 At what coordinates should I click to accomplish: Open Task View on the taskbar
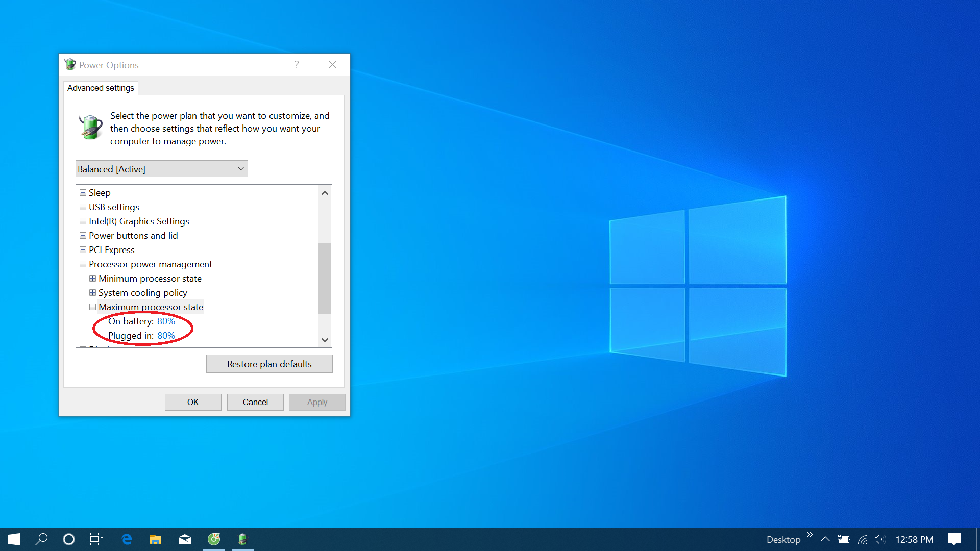pyautogui.click(x=96, y=539)
